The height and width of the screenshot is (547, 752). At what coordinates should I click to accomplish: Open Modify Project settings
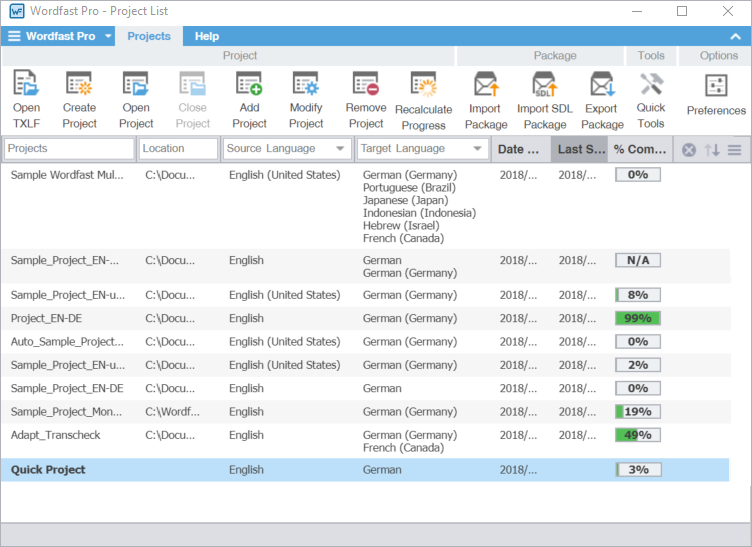[x=306, y=83]
